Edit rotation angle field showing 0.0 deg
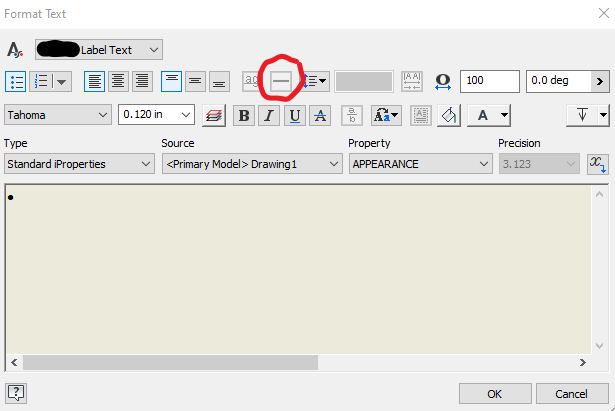The height and width of the screenshot is (411, 615). (x=559, y=81)
